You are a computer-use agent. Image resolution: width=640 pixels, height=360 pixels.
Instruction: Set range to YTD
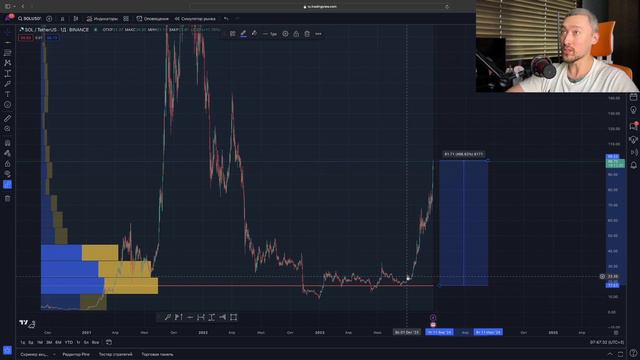69,342
